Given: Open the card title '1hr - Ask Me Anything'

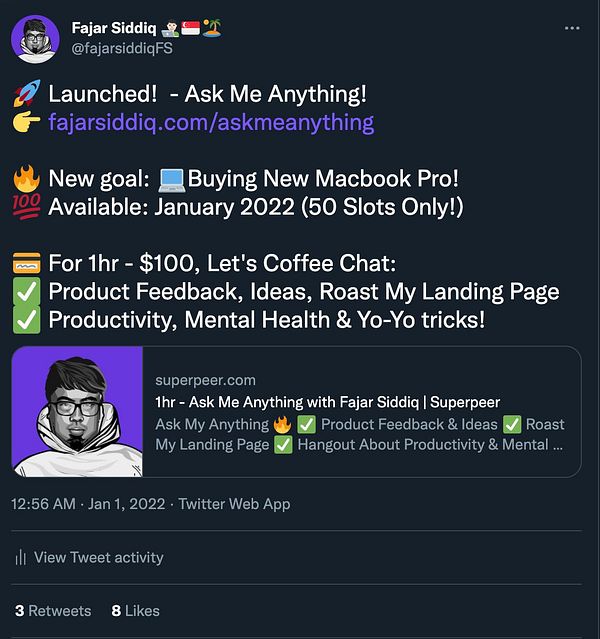Looking at the screenshot, I should click(327, 402).
